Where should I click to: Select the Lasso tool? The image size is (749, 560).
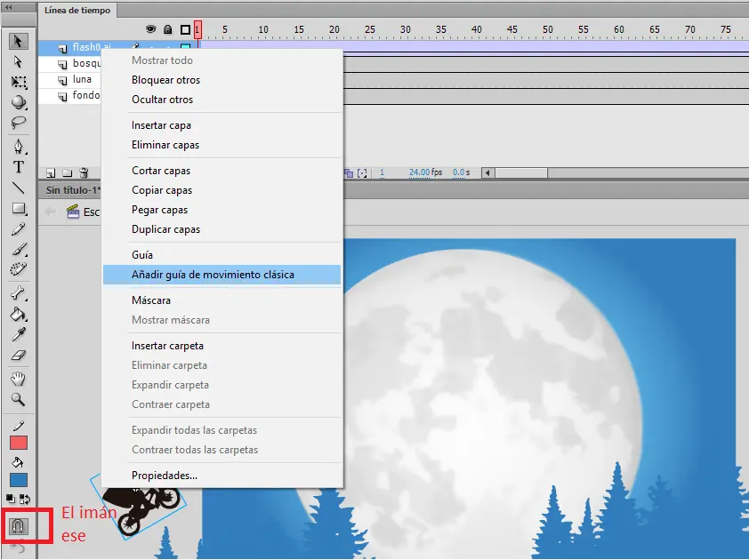click(x=18, y=122)
